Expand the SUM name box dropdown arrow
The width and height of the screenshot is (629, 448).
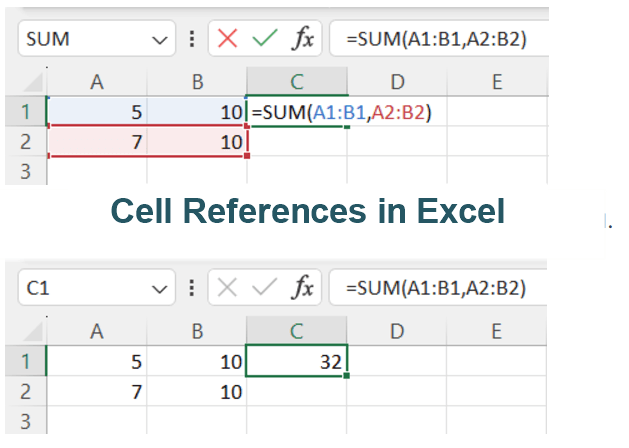pyautogui.click(x=160, y=40)
